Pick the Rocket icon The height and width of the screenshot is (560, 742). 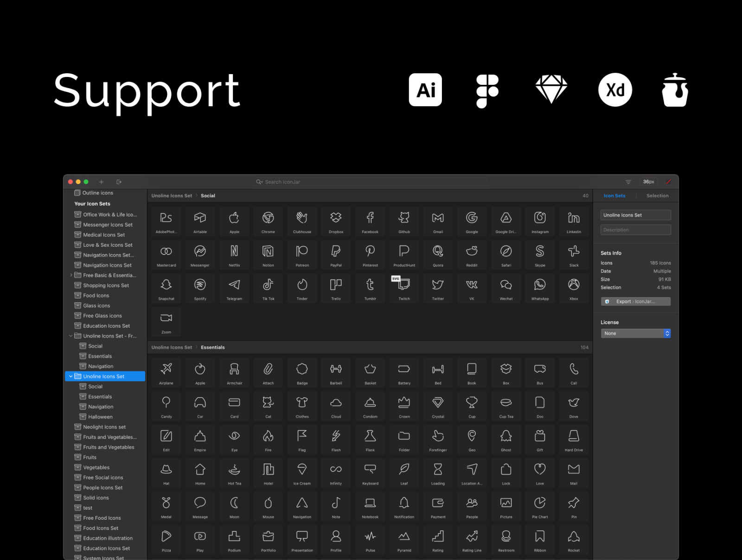pyautogui.click(x=574, y=540)
